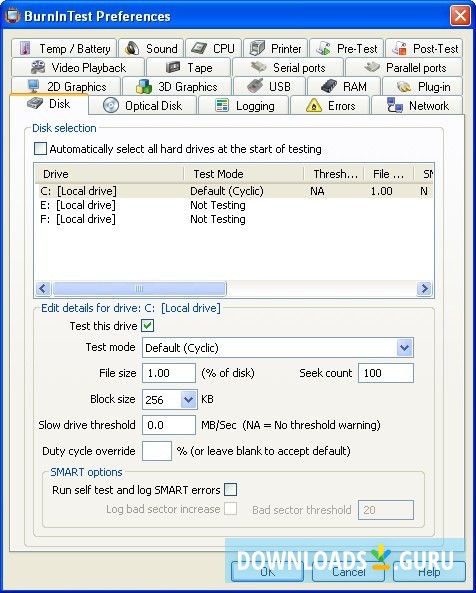Click the drive list scroll right arrow
The width and height of the screenshot is (476, 593).
tap(424, 289)
